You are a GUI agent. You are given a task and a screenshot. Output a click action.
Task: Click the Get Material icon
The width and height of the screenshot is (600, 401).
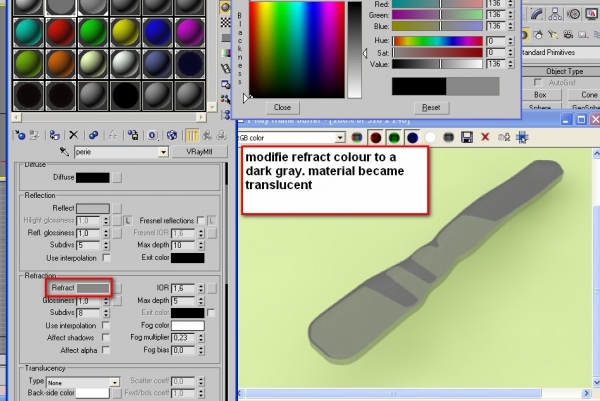click(x=20, y=135)
